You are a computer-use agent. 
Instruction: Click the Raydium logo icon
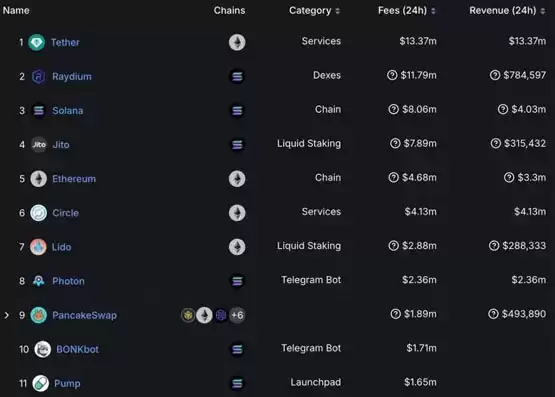coord(39,76)
